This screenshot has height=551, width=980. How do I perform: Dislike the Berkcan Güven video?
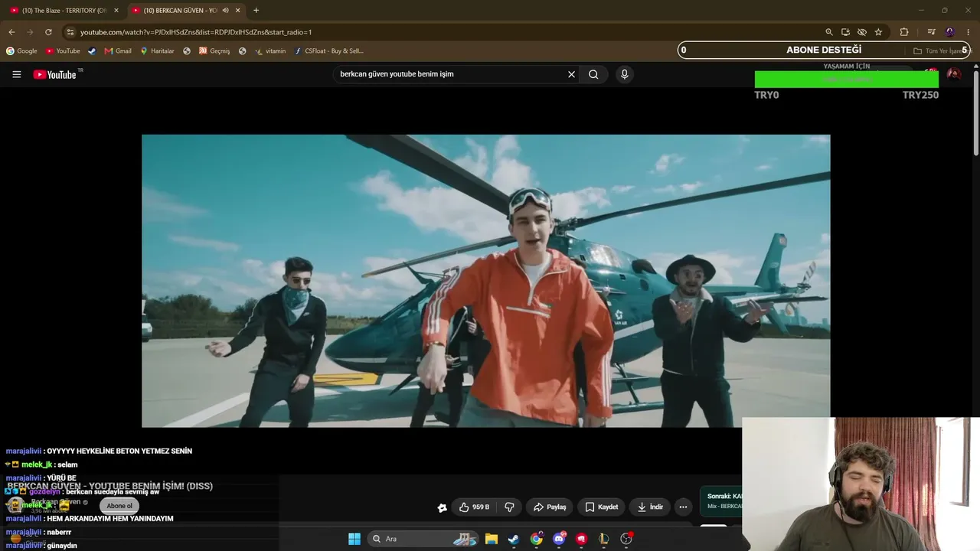pyautogui.click(x=509, y=507)
